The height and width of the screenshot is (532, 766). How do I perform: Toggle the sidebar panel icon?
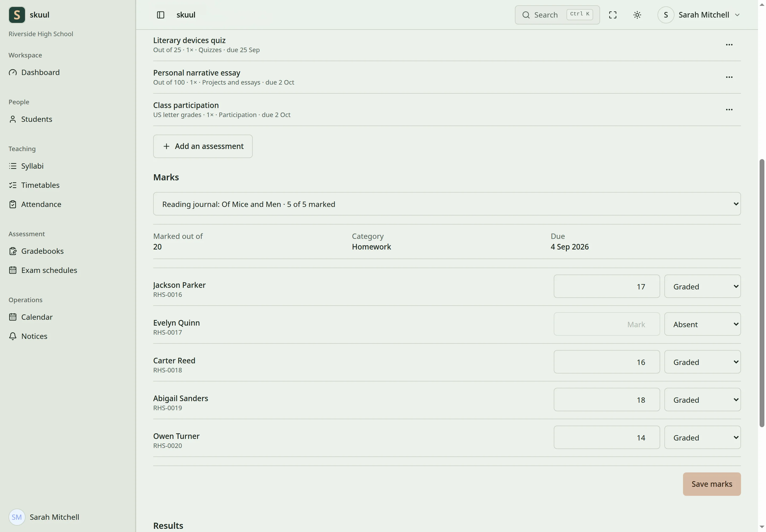[160, 15]
